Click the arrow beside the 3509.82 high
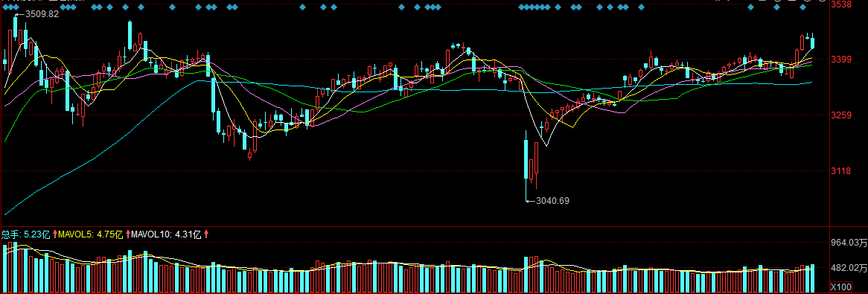 (x=19, y=14)
